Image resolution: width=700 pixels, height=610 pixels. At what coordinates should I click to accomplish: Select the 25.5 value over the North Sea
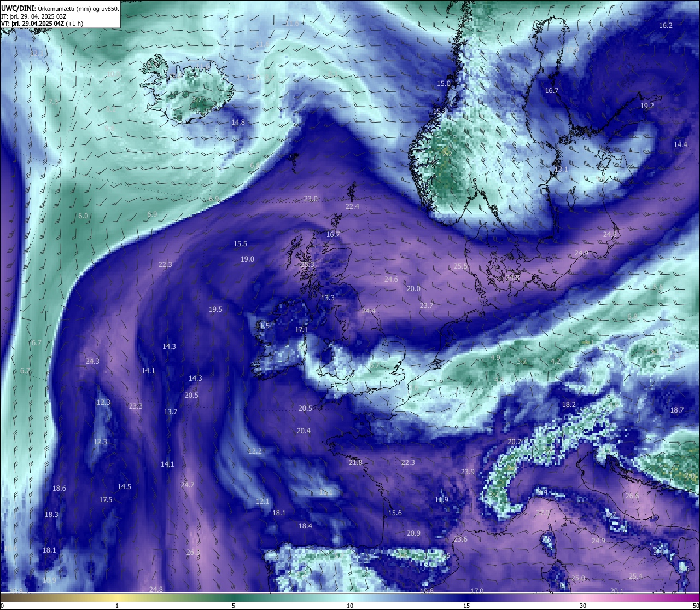pos(460,266)
